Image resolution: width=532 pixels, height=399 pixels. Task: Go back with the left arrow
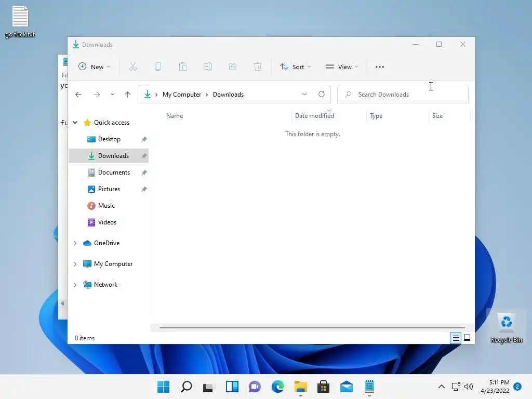click(78, 95)
